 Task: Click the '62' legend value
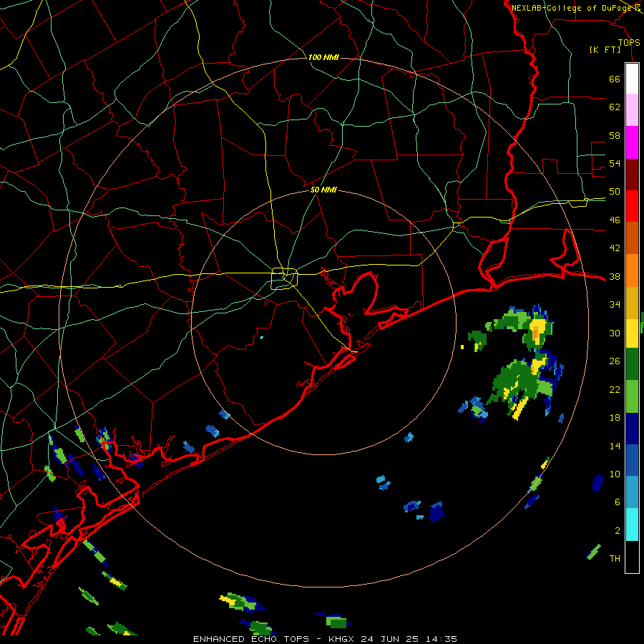point(615,107)
